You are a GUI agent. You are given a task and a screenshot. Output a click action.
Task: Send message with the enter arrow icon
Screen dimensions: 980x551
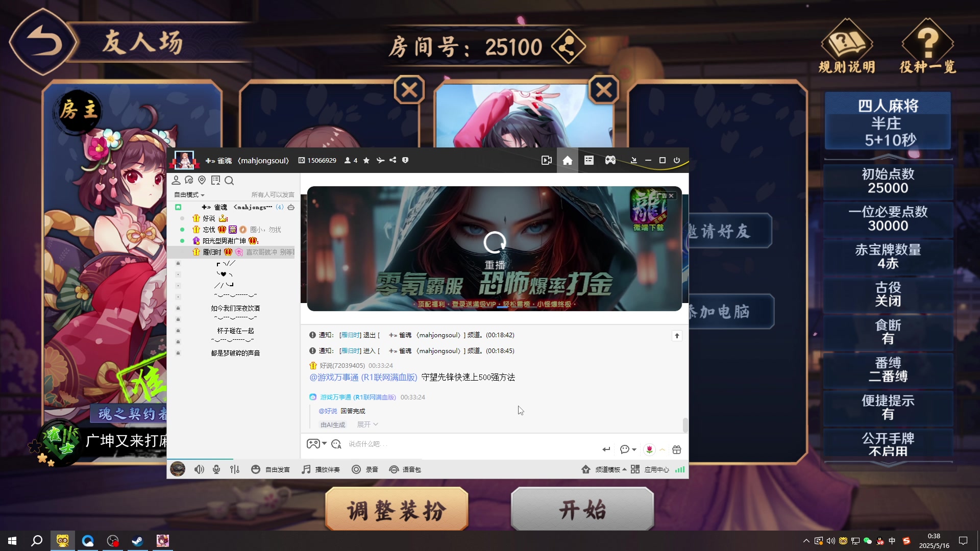606,449
